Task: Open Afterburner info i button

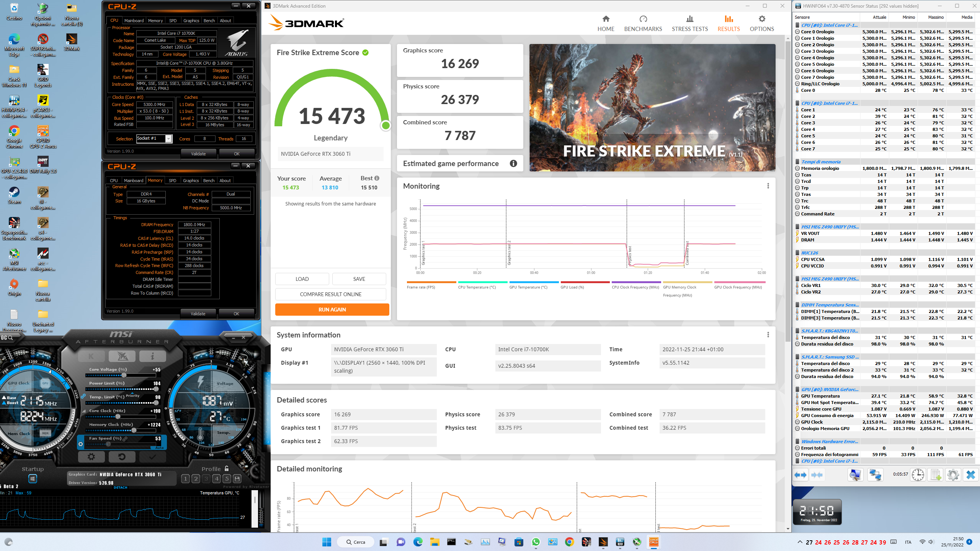Action: point(152,356)
